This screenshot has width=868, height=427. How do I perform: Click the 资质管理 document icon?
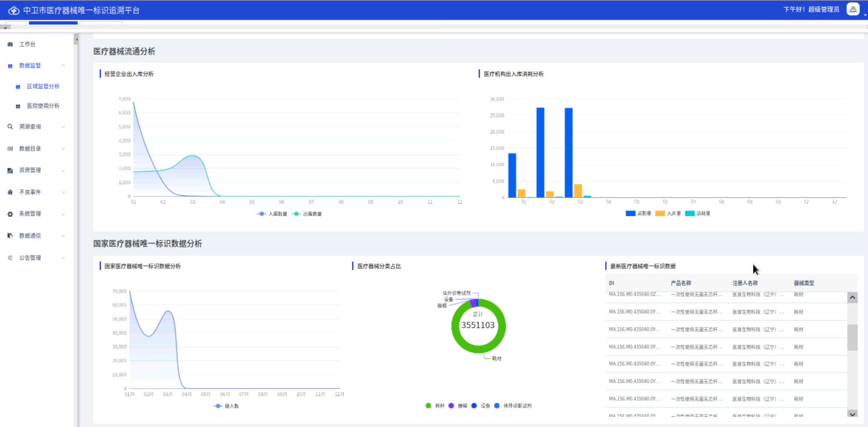pos(10,170)
